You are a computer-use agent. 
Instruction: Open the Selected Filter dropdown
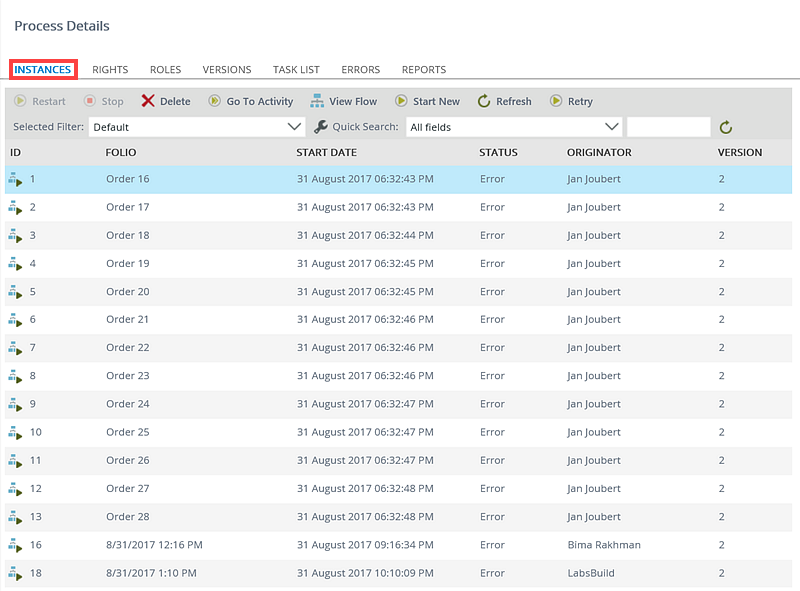click(197, 127)
